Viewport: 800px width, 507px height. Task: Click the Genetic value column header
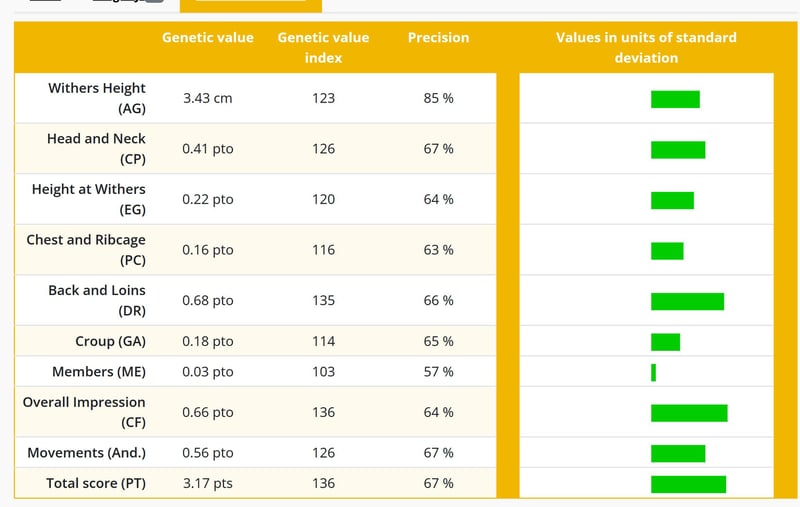[208, 37]
